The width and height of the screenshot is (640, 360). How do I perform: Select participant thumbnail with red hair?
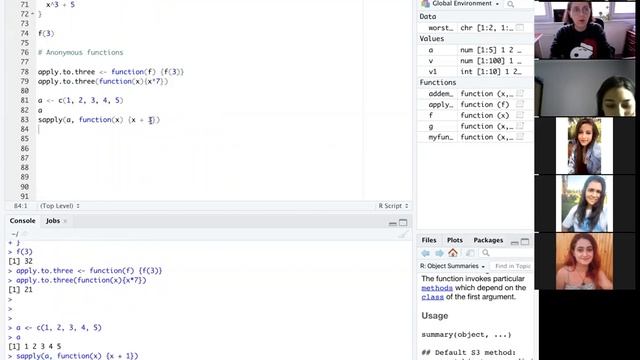coord(584,262)
